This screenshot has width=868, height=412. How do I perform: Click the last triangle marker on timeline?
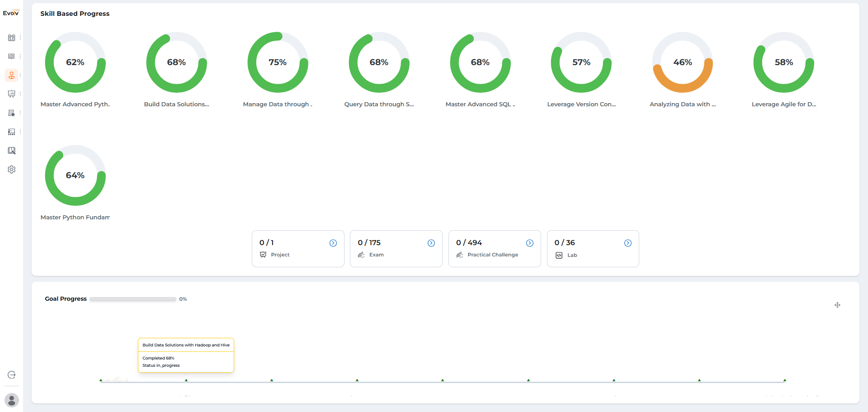click(x=785, y=380)
